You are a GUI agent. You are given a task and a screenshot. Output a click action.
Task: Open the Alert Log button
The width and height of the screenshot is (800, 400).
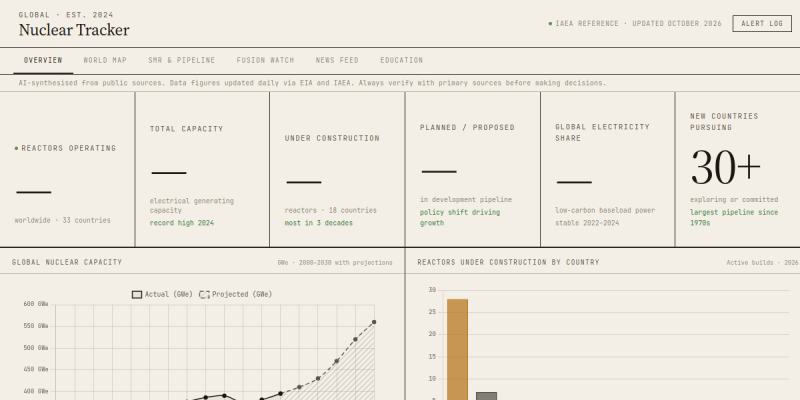(x=762, y=23)
